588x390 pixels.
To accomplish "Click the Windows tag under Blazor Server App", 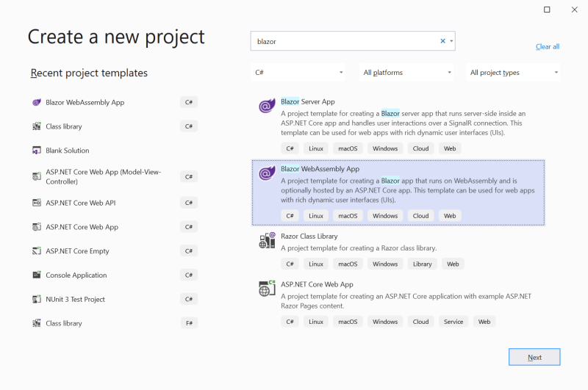I will point(385,148).
